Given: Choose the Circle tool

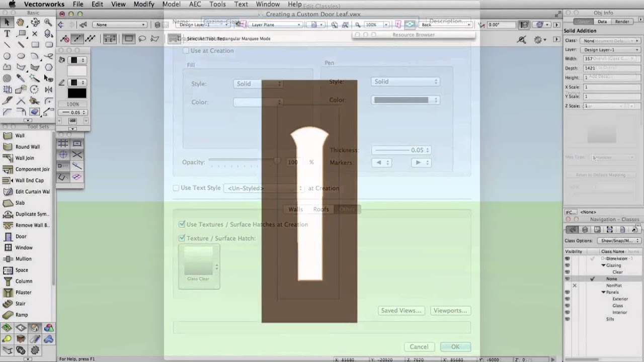Looking at the screenshot, I should point(7,56).
